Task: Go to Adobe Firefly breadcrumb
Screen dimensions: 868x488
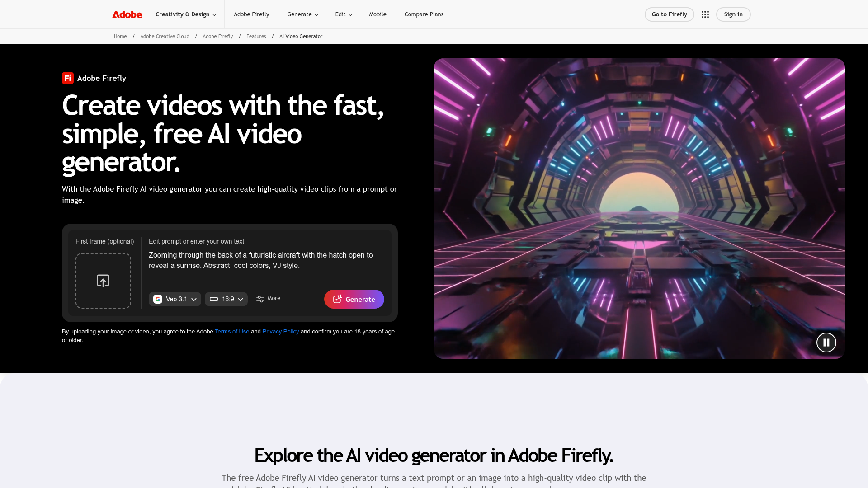Action: pyautogui.click(x=218, y=36)
